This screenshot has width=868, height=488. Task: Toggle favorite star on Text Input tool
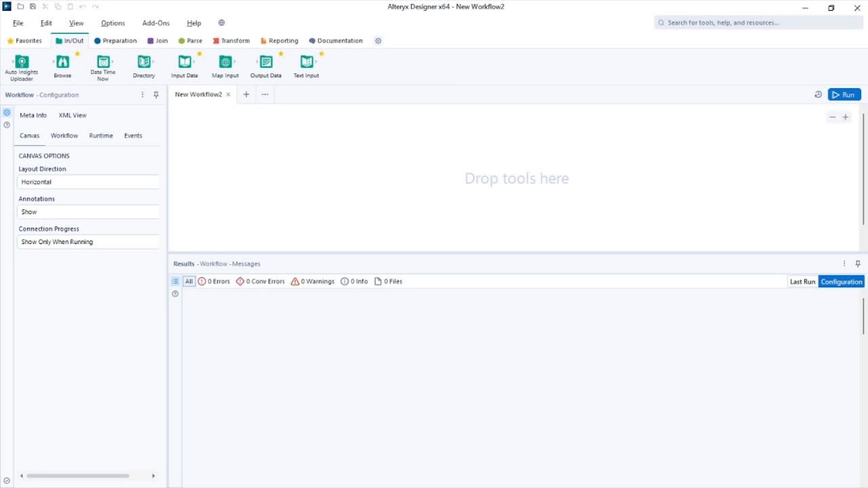[321, 54]
